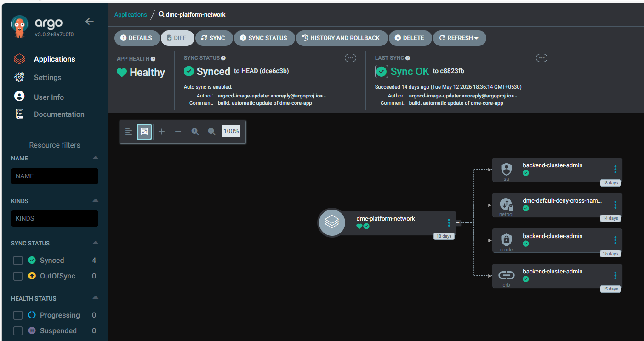The height and width of the screenshot is (341, 644).
Task: Click the c8823fb revision link
Action: 452,71
